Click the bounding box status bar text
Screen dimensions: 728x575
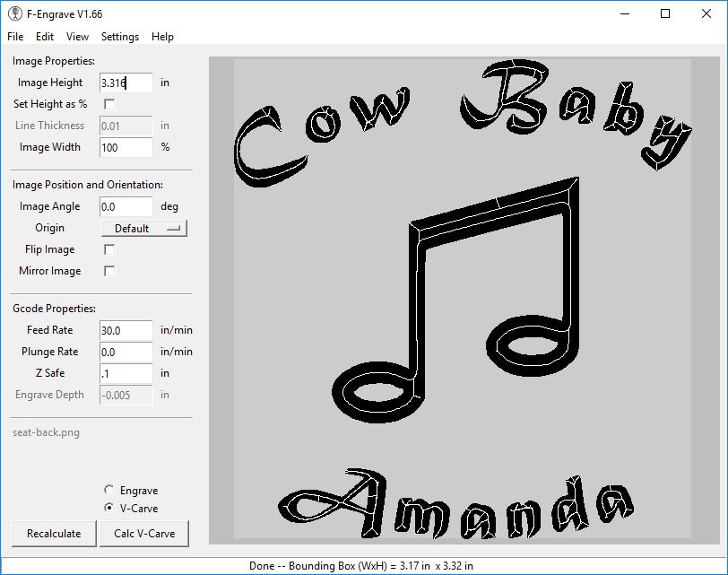tap(361, 566)
